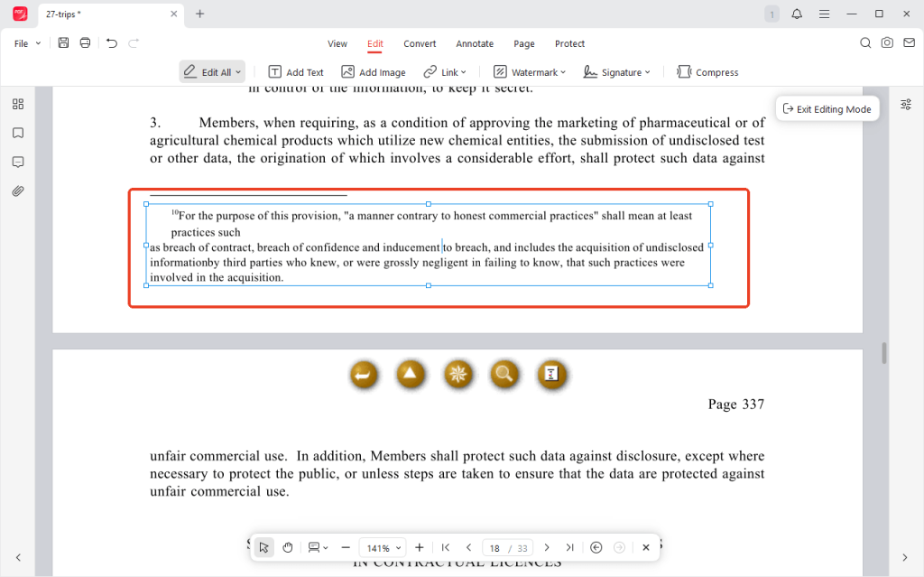Save the document with the floppy disk icon
This screenshot has height=577, width=924.
[63, 42]
